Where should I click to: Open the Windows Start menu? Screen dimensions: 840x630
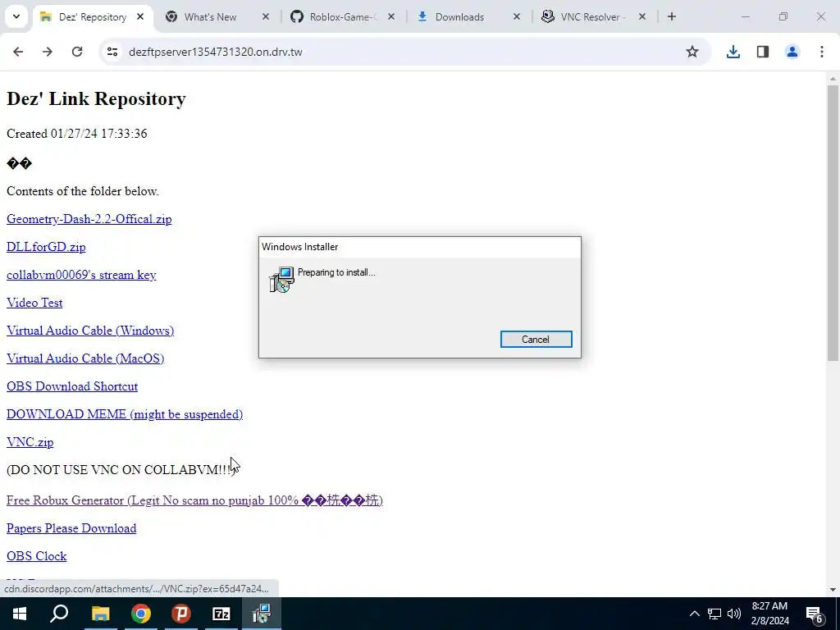[x=20, y=614]
